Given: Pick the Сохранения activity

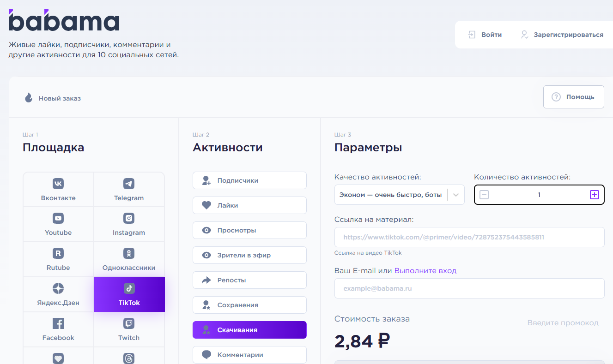Looking at the screenshot, I should coord(249,305).
